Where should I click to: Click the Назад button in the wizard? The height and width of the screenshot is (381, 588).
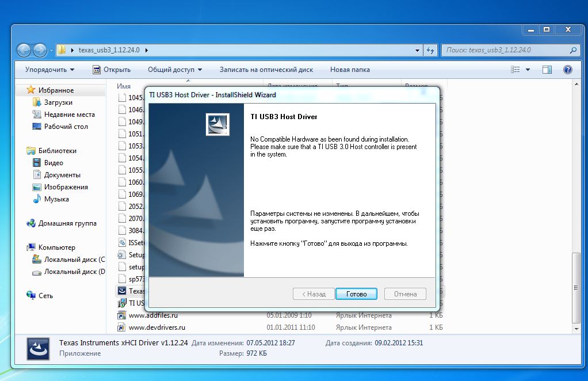pos(314,294)
